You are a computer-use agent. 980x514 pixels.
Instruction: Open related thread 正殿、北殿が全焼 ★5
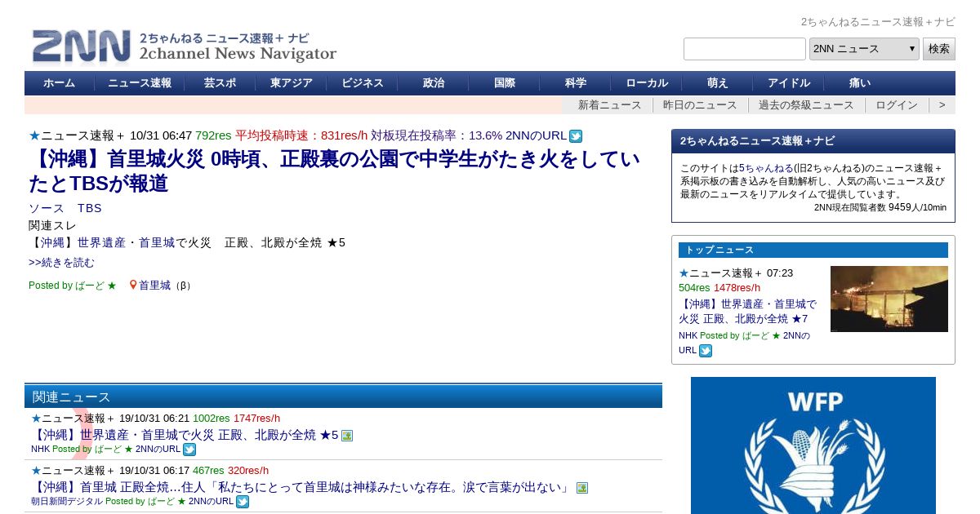pyautogui.click(x=187, y=242)
